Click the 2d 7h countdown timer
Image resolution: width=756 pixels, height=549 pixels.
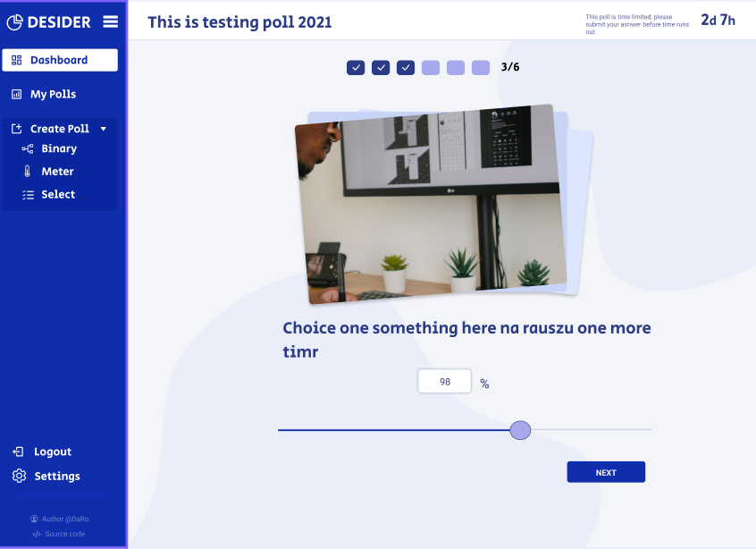click(x=718, y=20)
